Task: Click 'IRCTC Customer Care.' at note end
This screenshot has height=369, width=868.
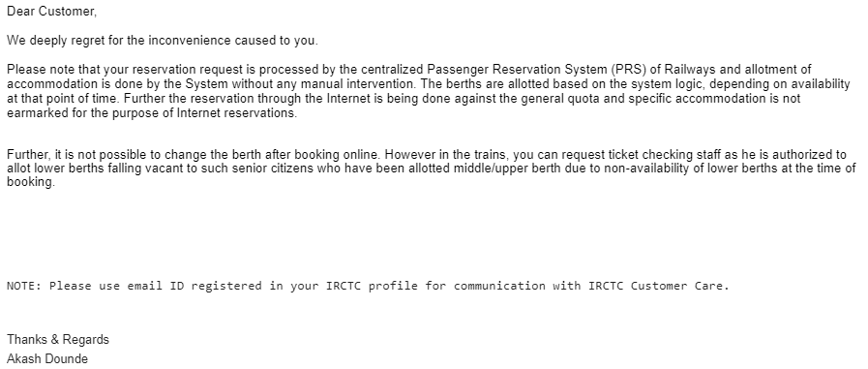Action: tap(659, 286)
